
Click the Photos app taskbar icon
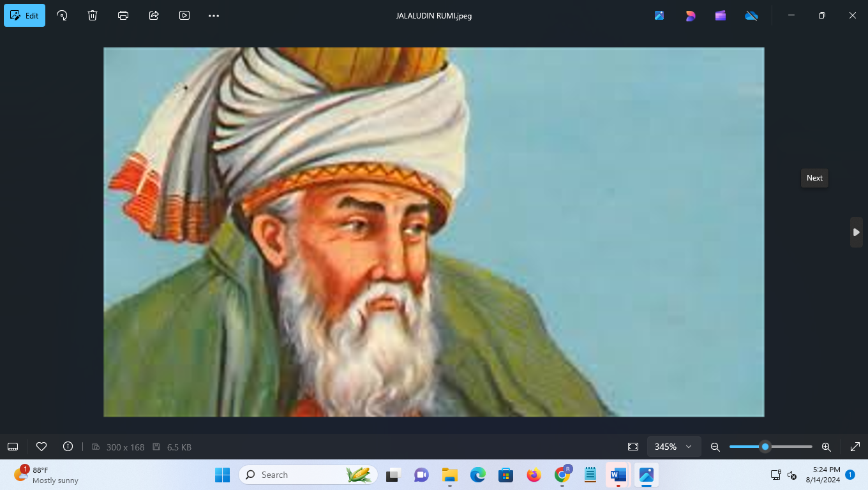(647, 475)
